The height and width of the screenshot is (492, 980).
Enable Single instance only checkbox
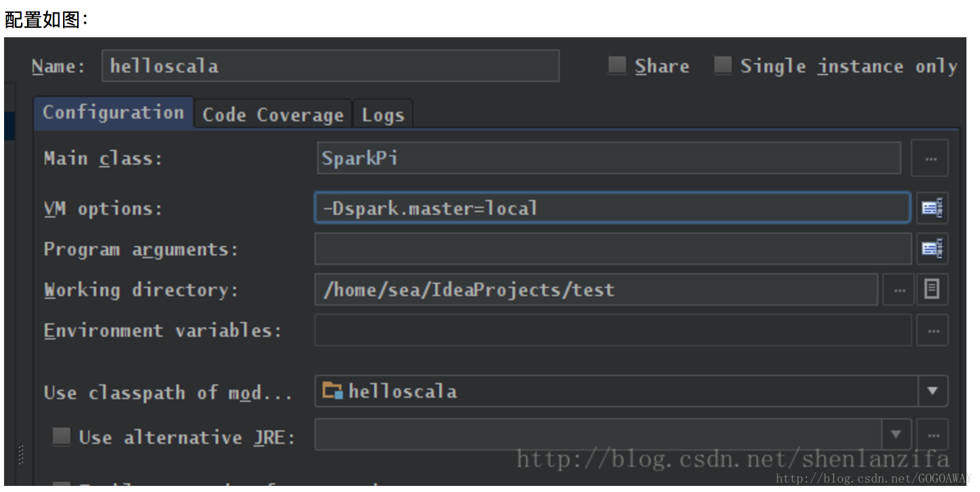tap(722, 65)
